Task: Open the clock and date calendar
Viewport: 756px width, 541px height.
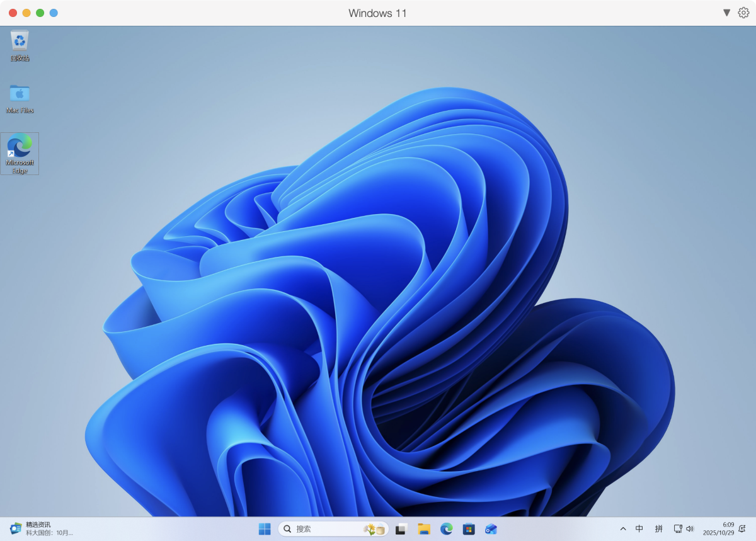Action: [x=719, y=529]
